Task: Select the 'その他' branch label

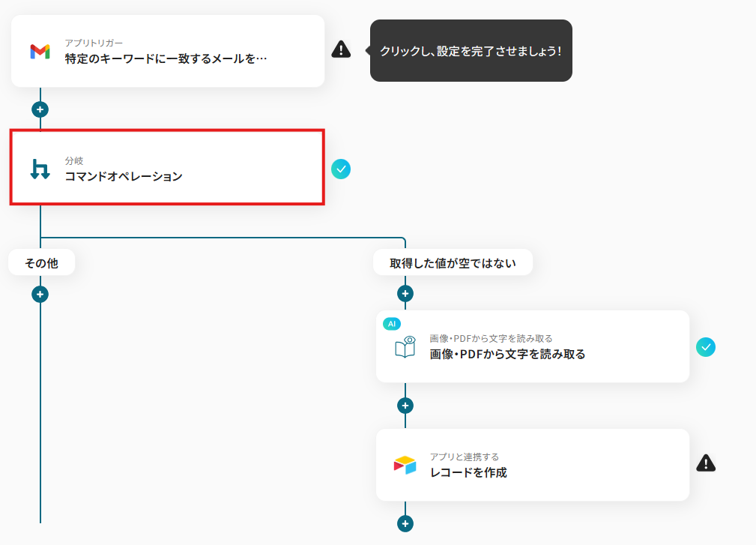Action: point(41,263)
